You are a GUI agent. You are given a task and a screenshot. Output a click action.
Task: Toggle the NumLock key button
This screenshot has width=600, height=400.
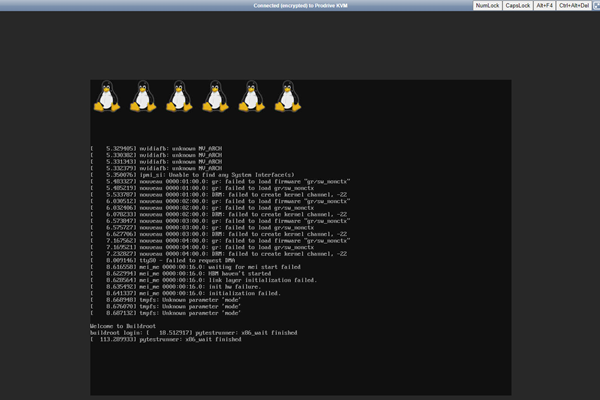(487, 5)
